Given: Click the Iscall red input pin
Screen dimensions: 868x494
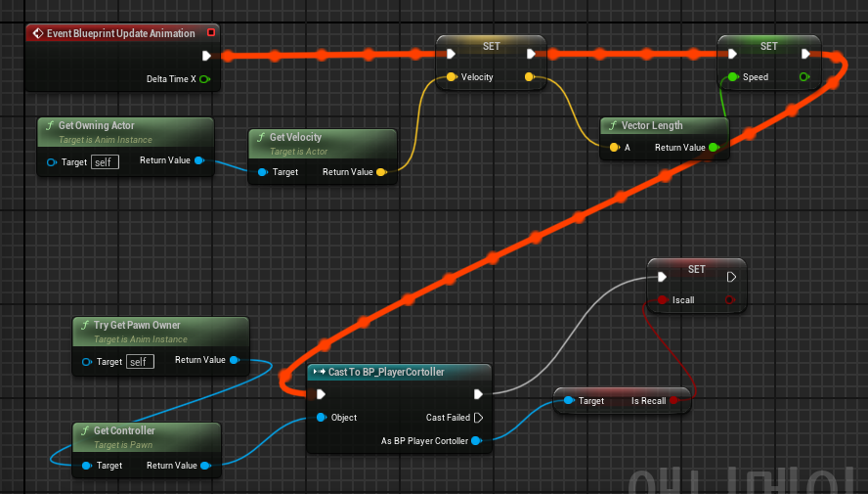Looking at the screenshot, I should (x=662, y=300).
